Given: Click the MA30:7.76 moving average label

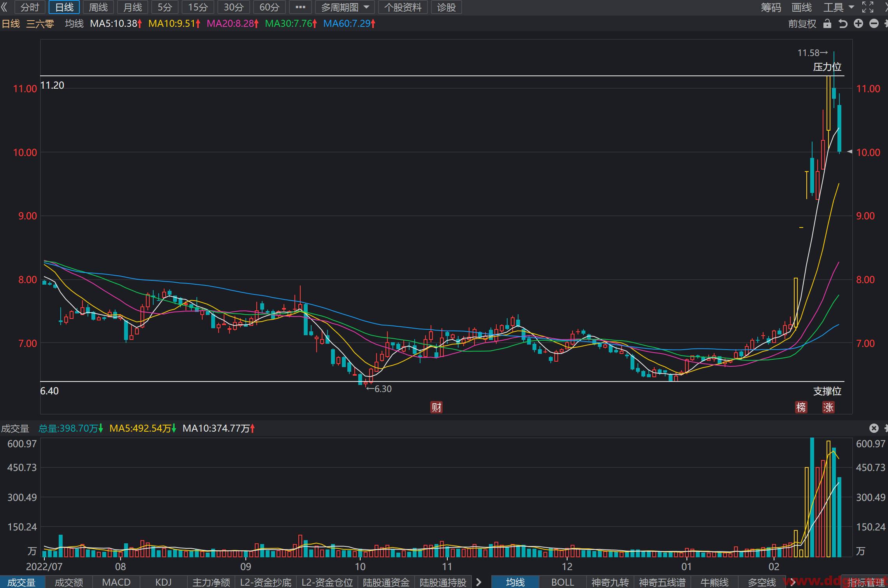Looking at the screenshot, I should coord(291,24).
